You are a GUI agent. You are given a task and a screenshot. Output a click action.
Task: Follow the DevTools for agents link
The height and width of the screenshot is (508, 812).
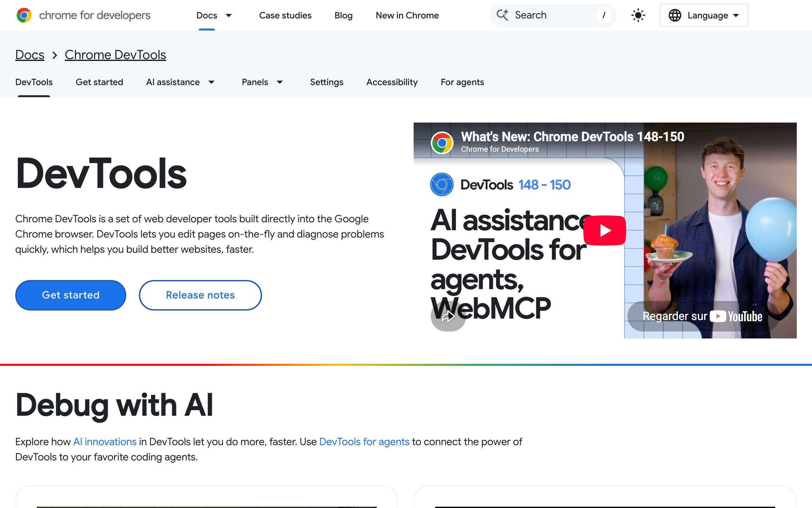(364, 441)
